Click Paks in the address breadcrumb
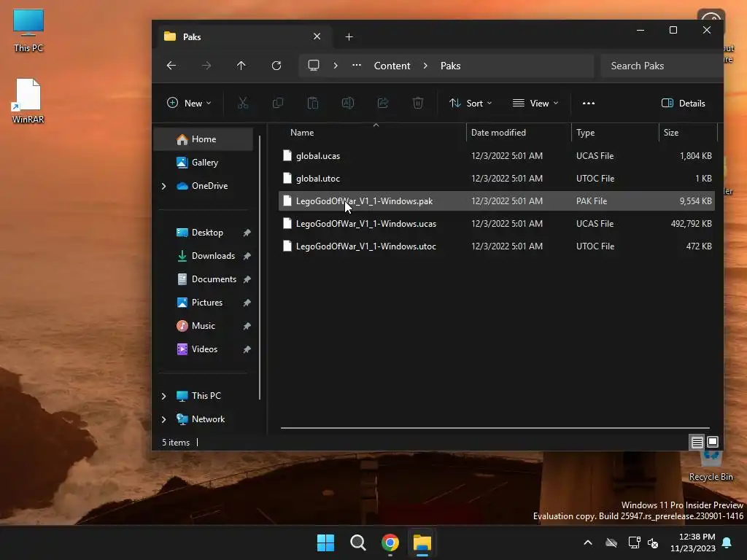This screenshot has height=560, width=747. [450, 66]
